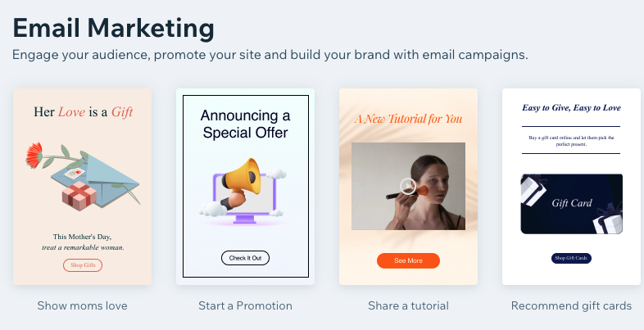Click the Announcing a Special Offer headline
The image size is (644, 330).
[x=245, y=124]
